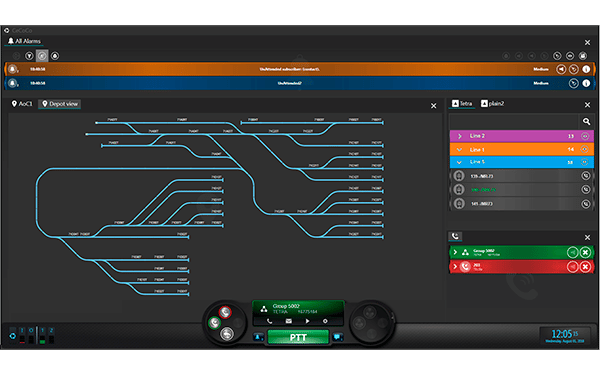
Task: Click the blue gear icon at bottom left
Action: pos(13,336)
